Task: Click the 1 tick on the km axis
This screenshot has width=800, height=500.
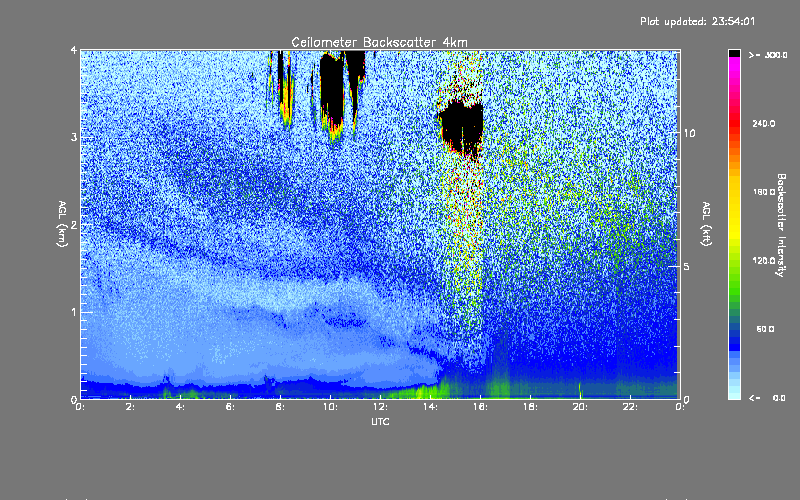Action: tap(74, 312)
